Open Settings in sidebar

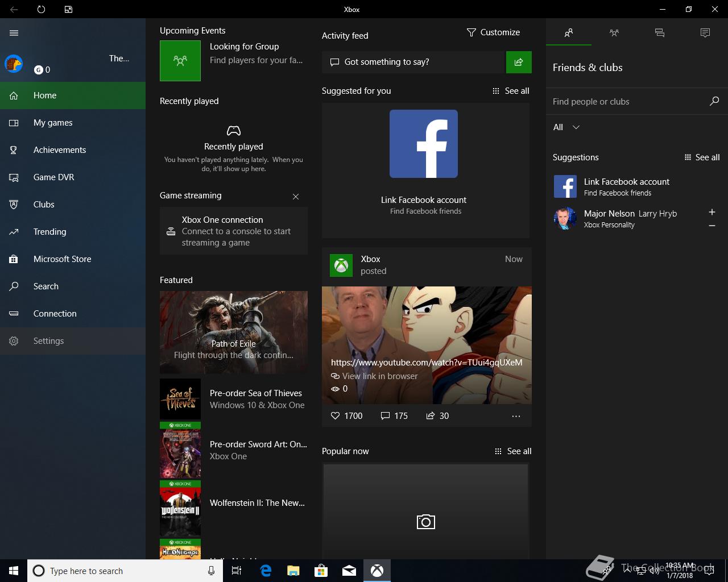click(73, 341)
